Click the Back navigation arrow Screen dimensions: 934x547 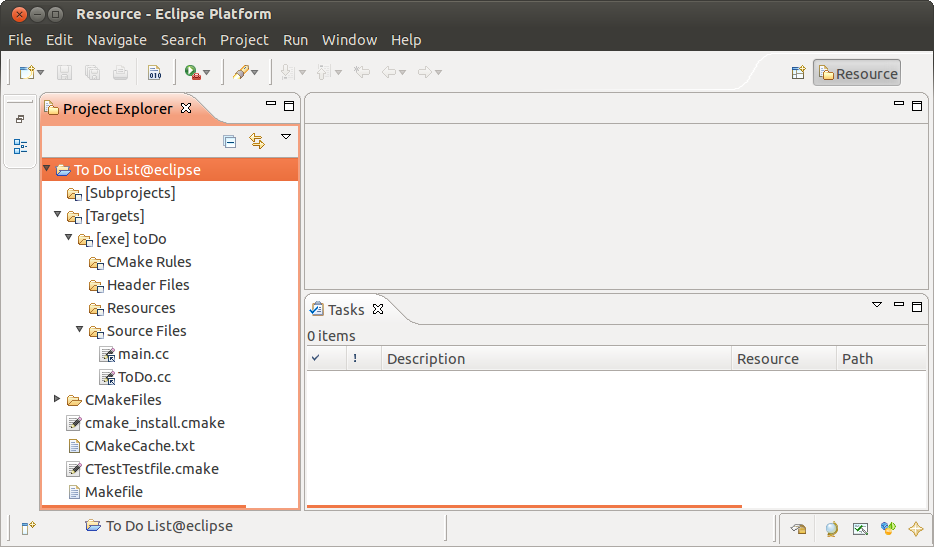(x=389, y=73)
